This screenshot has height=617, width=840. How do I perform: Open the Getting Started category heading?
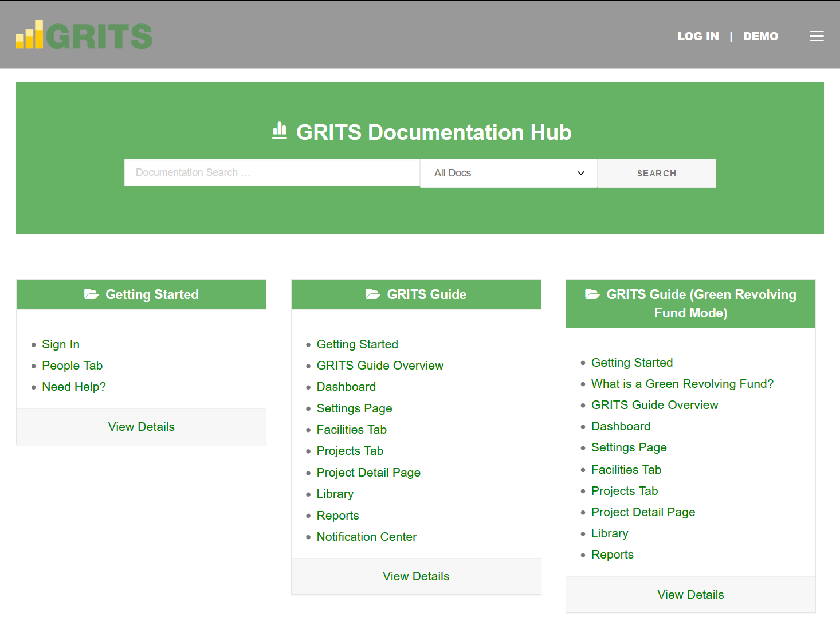(152, 294)
